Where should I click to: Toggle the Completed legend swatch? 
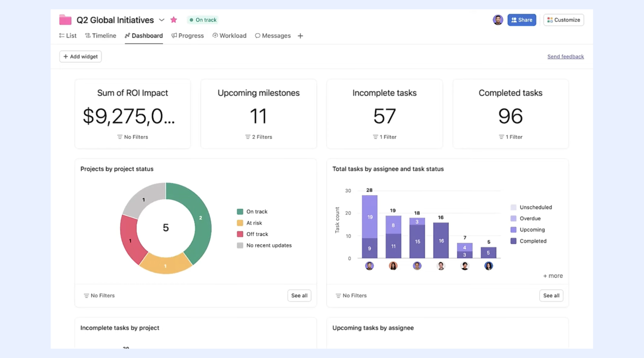pyautogui.click(x=513, y=241)
